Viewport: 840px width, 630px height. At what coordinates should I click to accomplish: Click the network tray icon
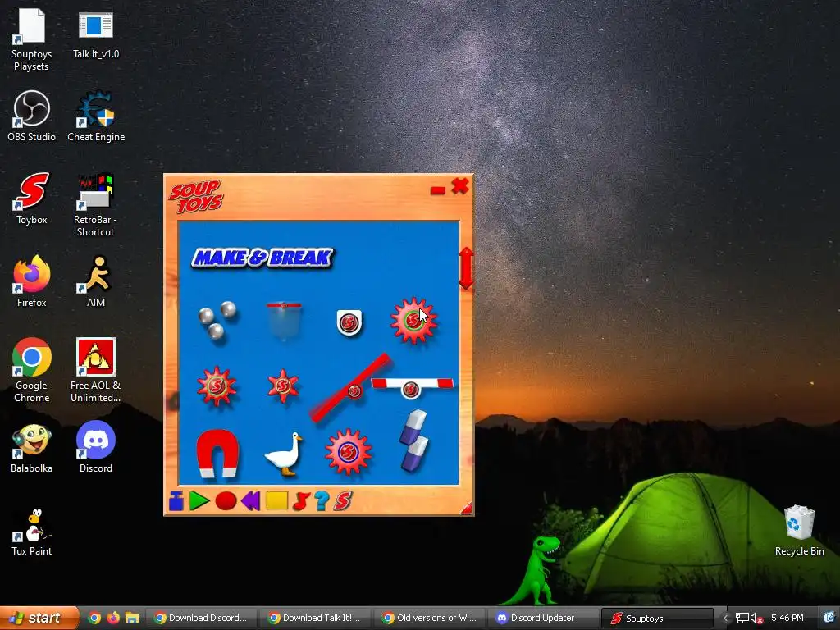click(742, 619)
